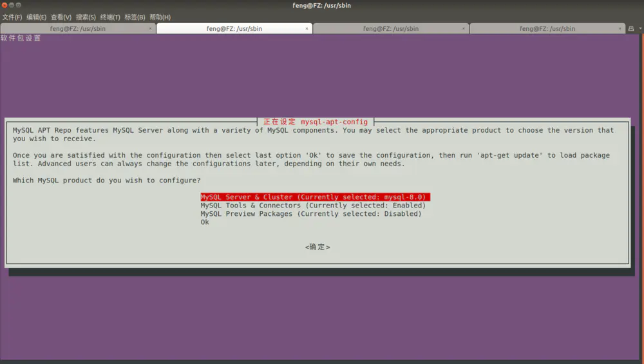Image resolution: width=644 pixels, height=364 pixels.
Task: Open the 查看(V) menu
Action: (x=61, y=17)
